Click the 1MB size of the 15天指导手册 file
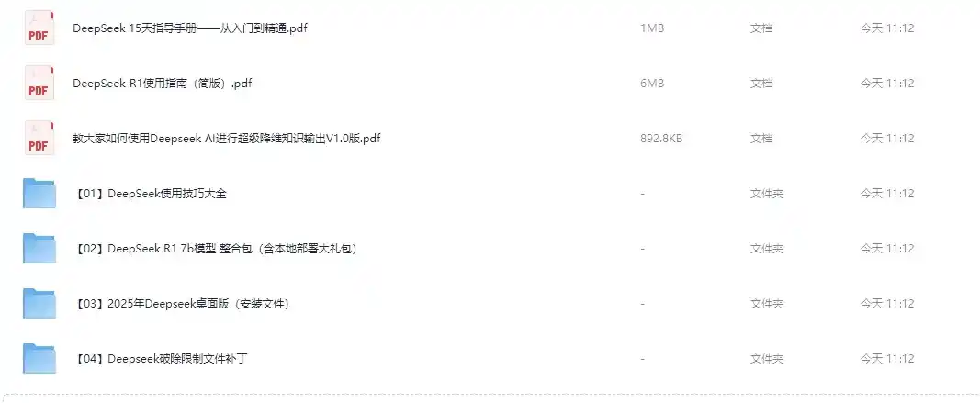980x403 pixels. [652, 28]
